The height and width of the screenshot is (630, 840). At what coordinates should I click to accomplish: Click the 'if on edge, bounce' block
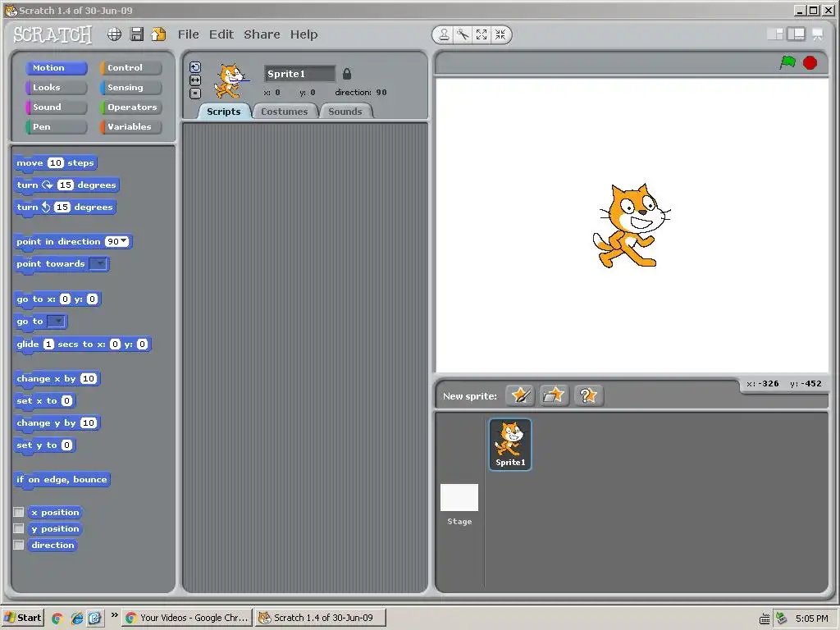(x=62, y=479)
